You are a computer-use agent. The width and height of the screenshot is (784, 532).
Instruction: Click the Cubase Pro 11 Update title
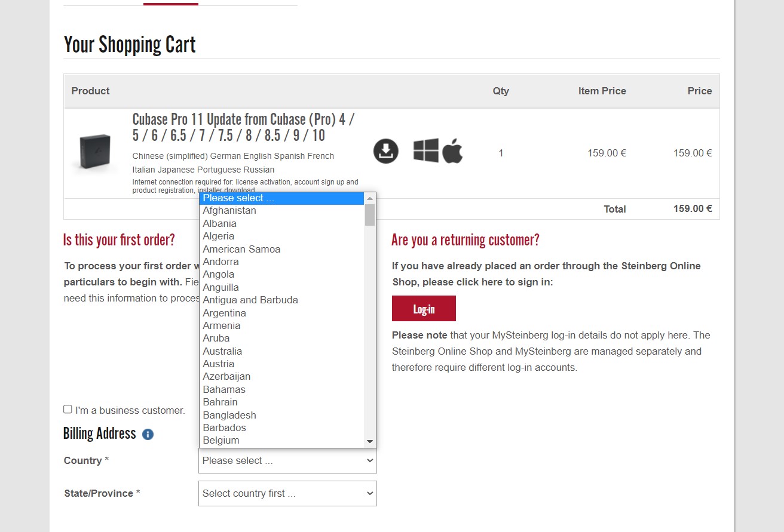pyautogui.click(x=243, y=127)
